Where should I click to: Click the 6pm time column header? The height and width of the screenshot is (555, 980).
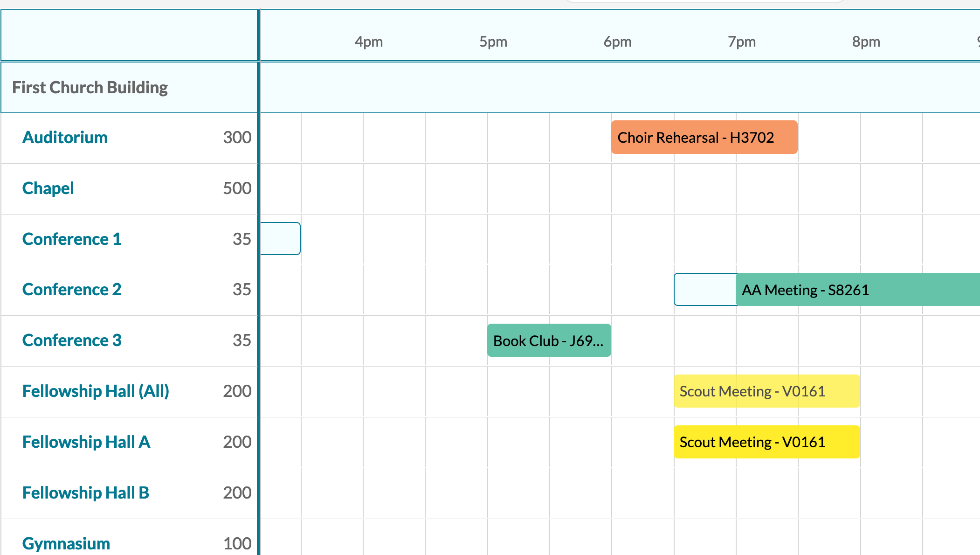pyautogui.click(x=617, y=42)
